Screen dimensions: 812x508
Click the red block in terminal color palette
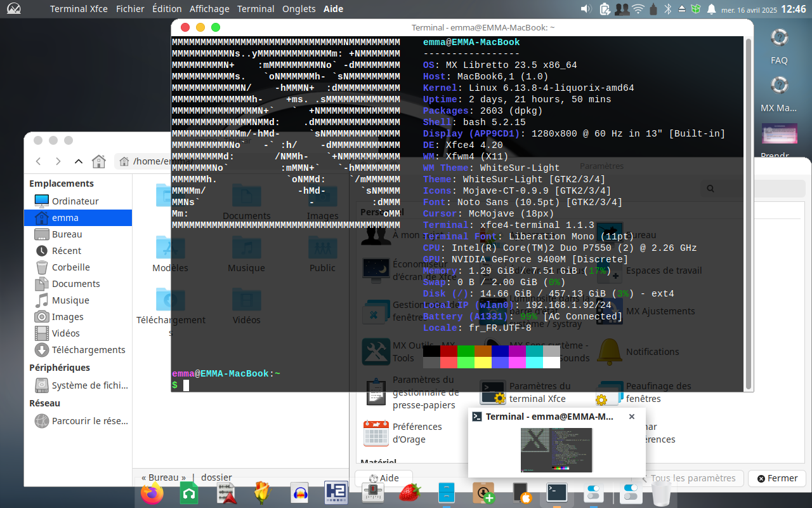pyautogui.click(x=449, y=351)
